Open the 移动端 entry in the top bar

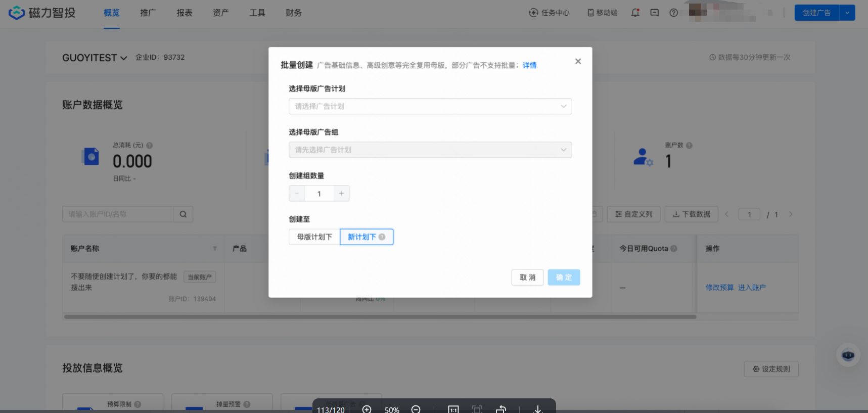602,13
